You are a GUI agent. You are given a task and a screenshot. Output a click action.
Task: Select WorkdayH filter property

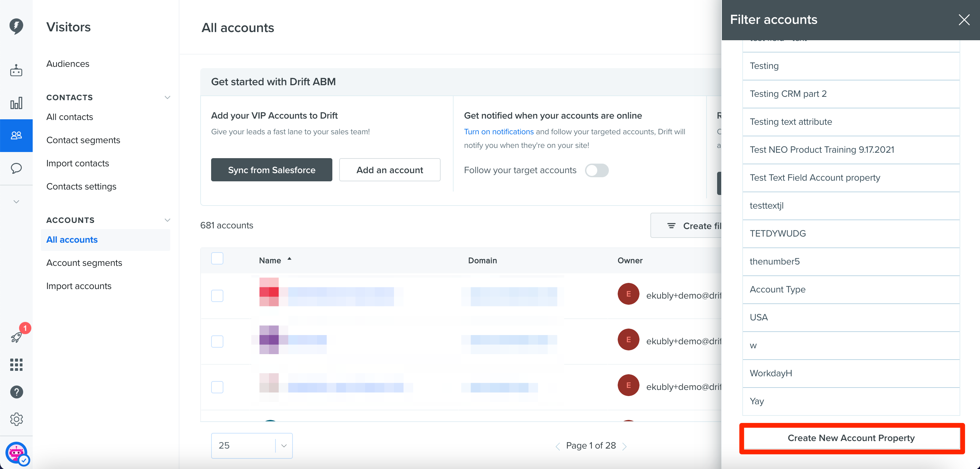[851, 374]
